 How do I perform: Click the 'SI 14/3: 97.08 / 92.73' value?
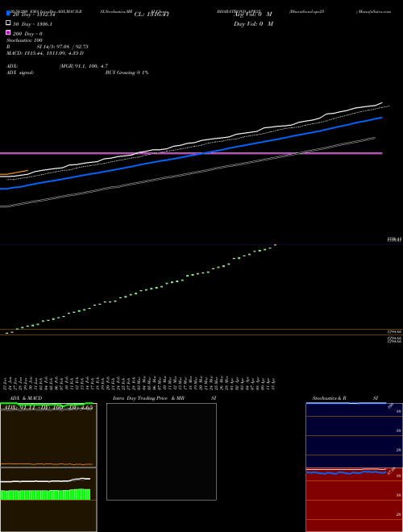62,47
